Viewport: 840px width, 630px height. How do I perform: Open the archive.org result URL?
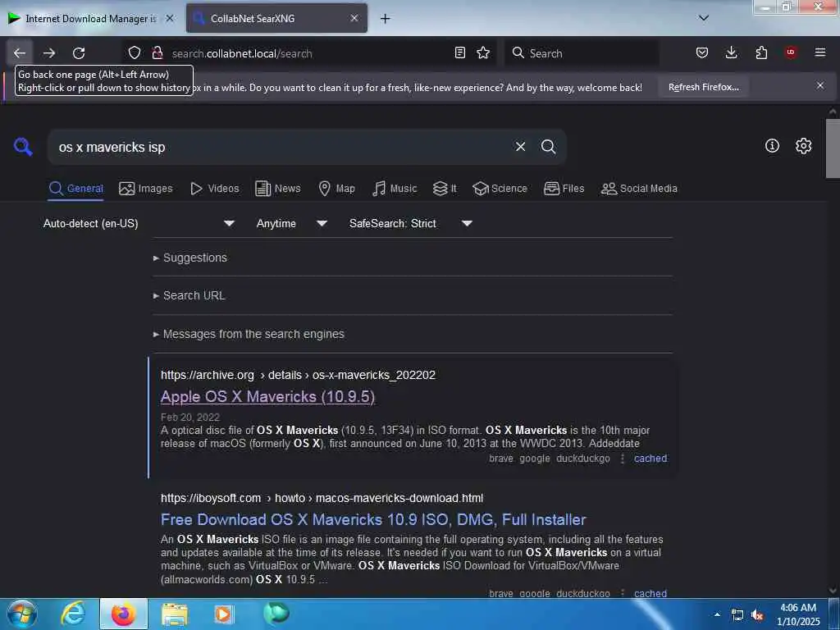(298, 375)
